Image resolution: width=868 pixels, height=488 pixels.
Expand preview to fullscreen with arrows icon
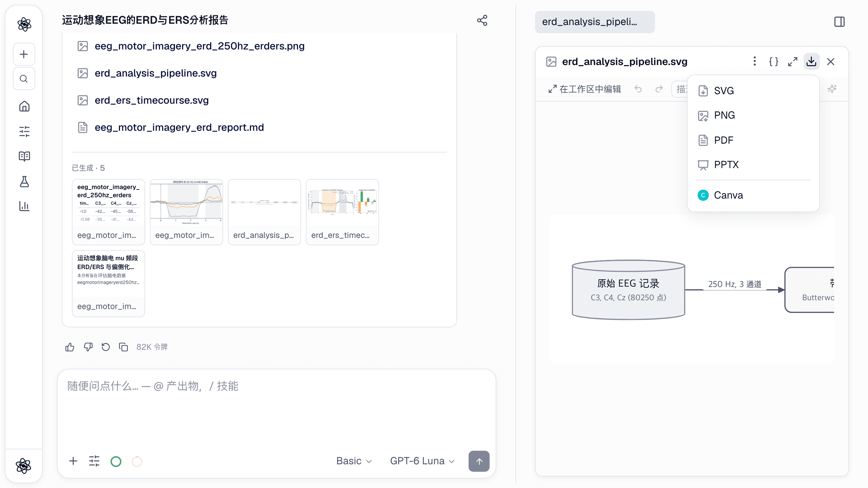click(793, 61)
